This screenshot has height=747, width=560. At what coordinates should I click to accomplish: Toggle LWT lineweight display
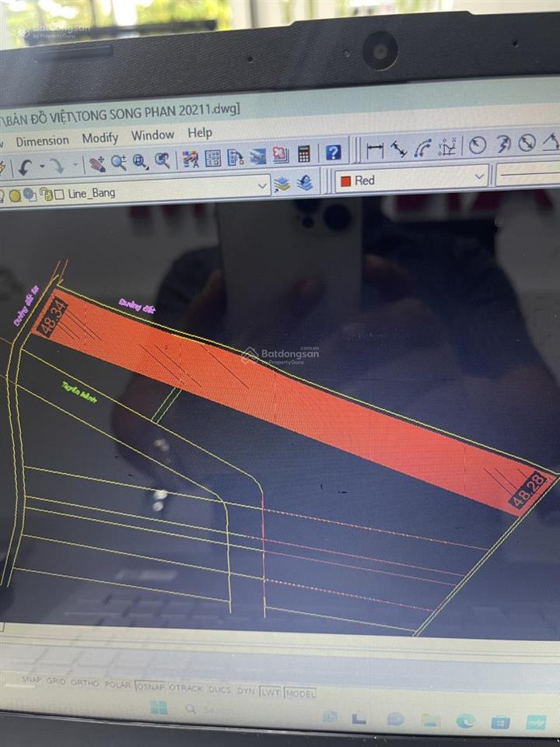pyautogui.click(x=270, y=692)
